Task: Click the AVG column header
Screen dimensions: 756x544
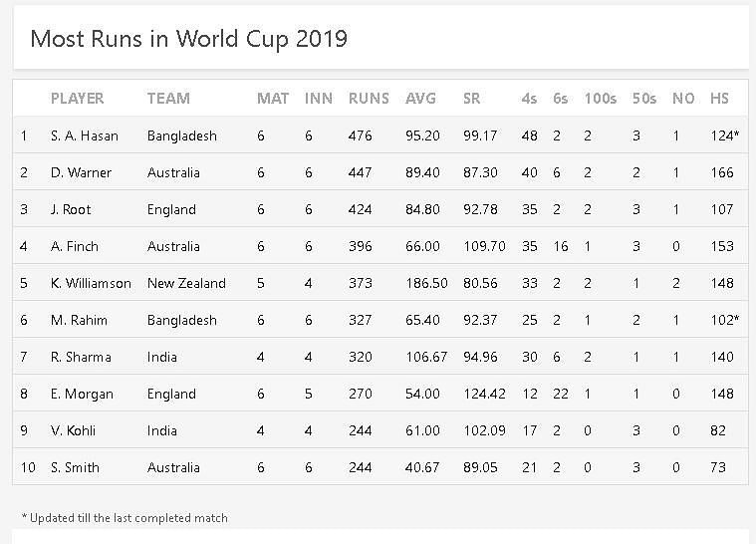Action: [x=420, y=99]
